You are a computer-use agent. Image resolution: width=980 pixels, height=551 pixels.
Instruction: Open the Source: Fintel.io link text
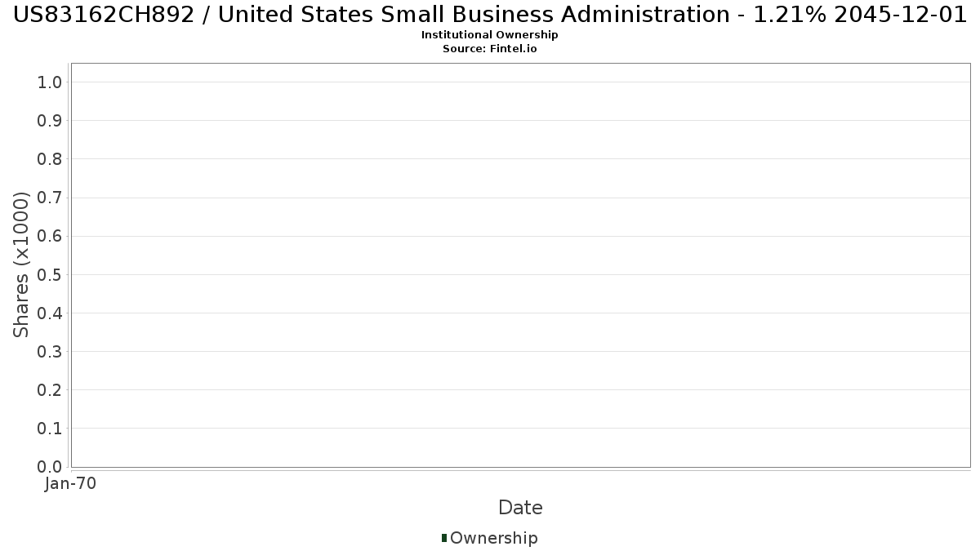[x=489, y=49]
